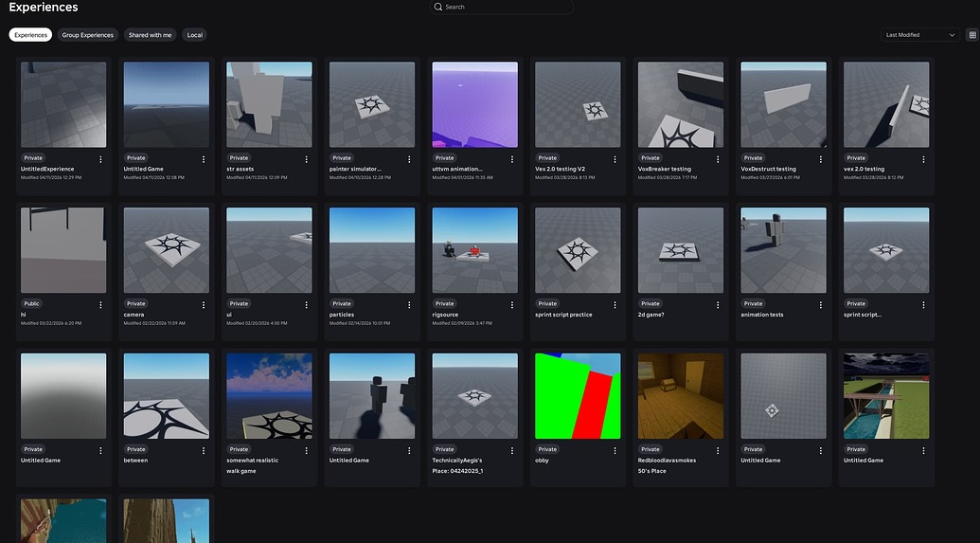Open the str assets thumbnail

(x=269, y=104)
